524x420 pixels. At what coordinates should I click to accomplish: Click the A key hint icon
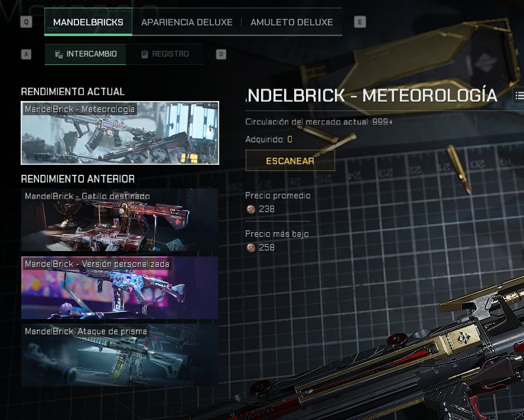click(x=26, y=54)
